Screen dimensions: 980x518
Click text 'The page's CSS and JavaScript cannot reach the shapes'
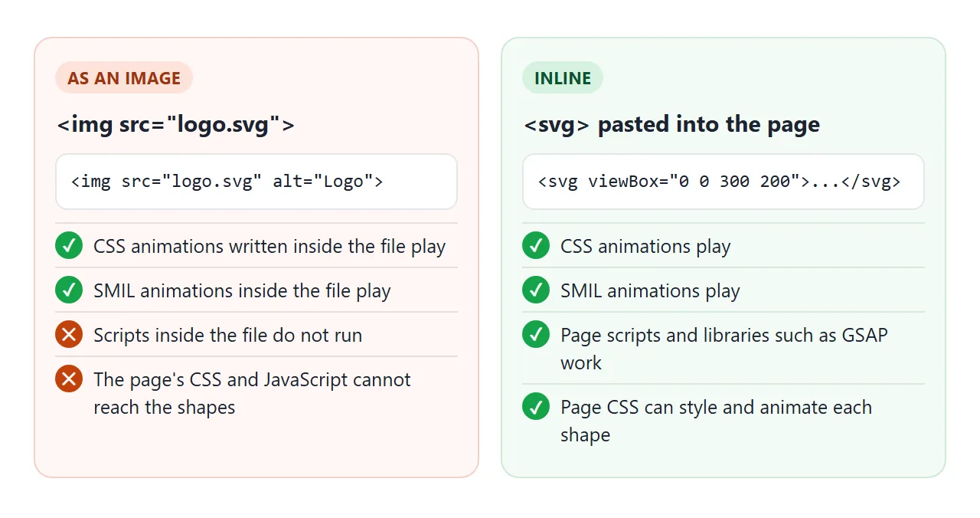[253, 393]
